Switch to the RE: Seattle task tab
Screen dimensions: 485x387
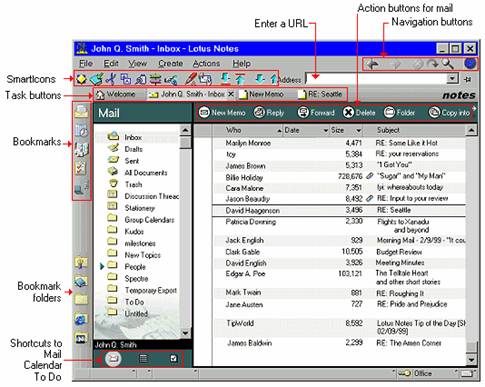(x=320, y=94)
